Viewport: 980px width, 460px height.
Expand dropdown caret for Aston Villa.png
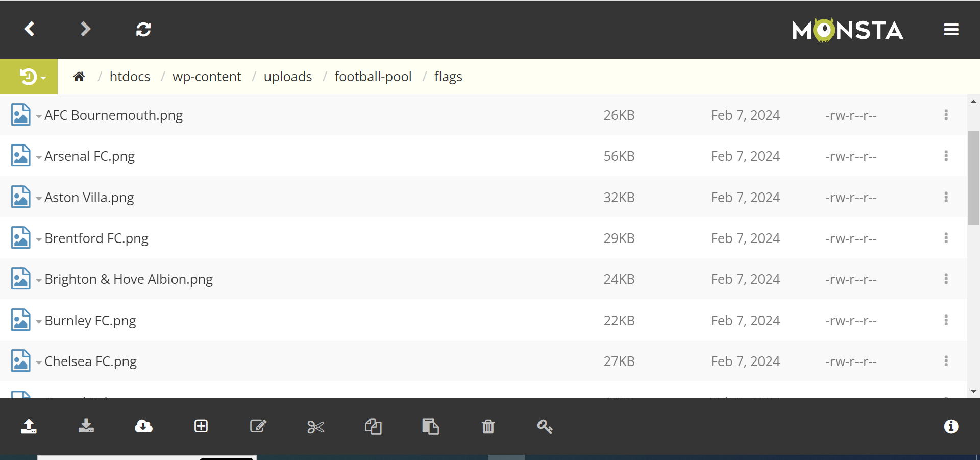click(x=39, y=199)
